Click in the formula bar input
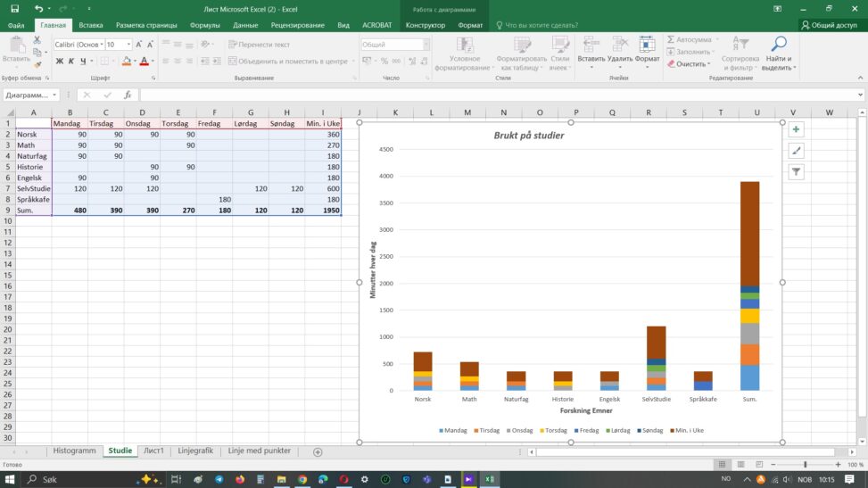 pyautogui.click(x=497, y=95)
